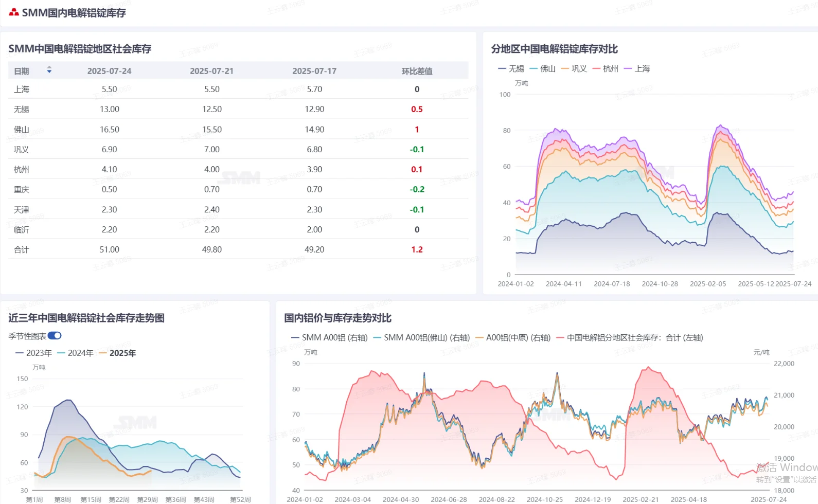The width and height of the screenshot is (818, 504).
Task: Hide the 中国电解铝分地区社会库存 合计 series
Action: [x=630, y=338]
